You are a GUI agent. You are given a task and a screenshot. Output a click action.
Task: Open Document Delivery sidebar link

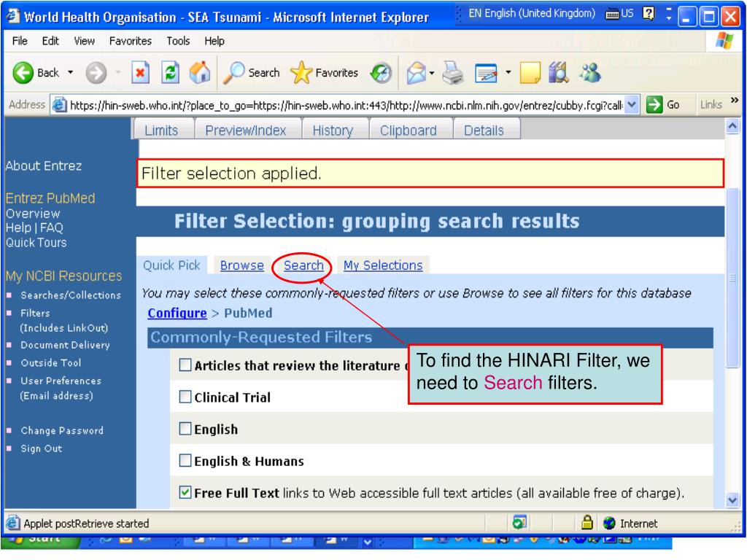point(65,345)
